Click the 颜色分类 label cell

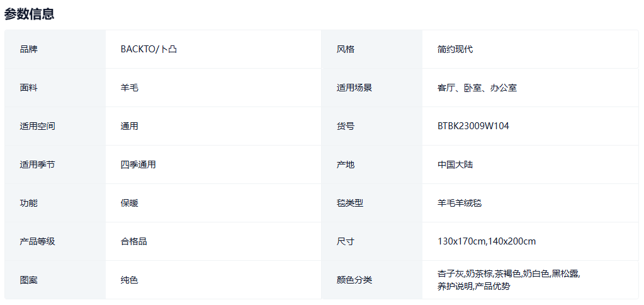coord(354,280)
